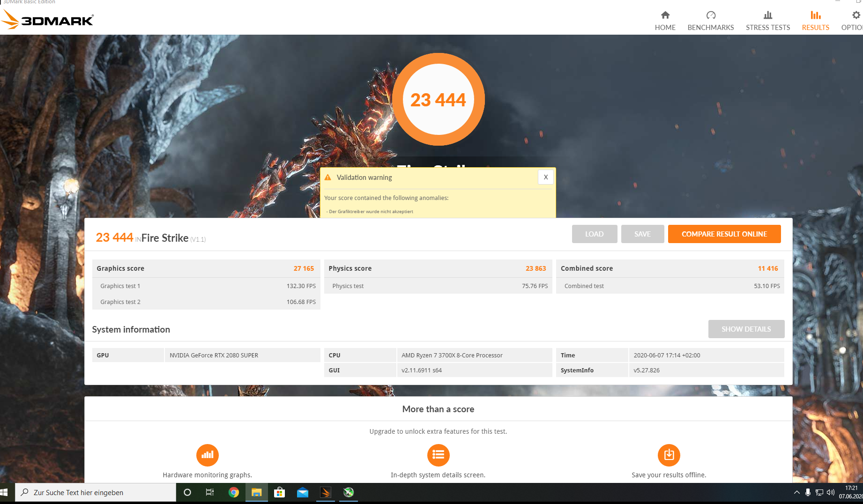The image size is (863, 504).
Task: Click the Save results offline icon
Action: coord(669,455)
